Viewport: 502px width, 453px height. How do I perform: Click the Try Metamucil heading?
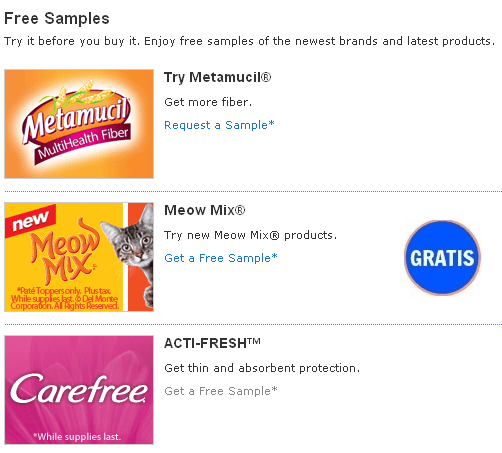click(218, 78)
